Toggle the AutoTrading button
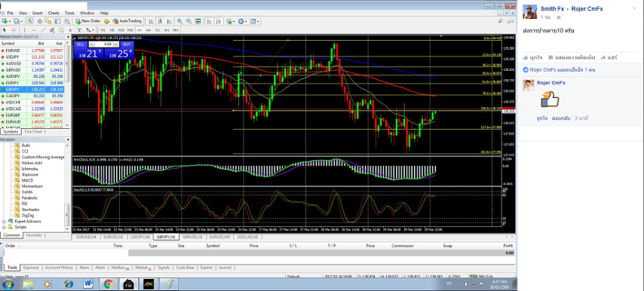 tap(127, 21)
